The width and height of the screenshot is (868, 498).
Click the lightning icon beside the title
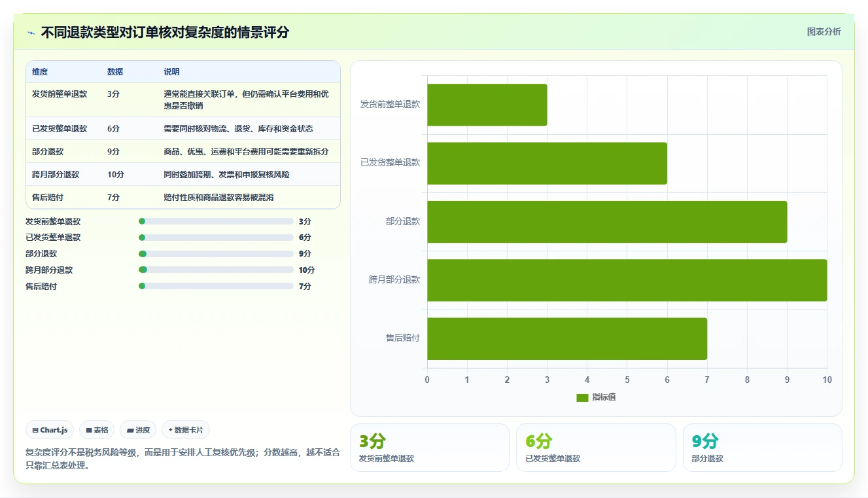(31, 33)
